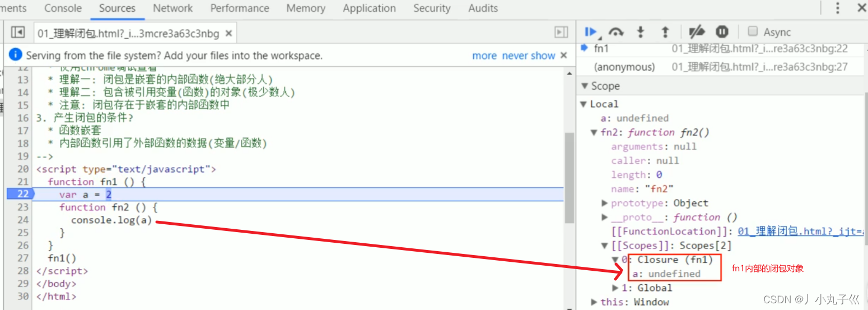Image resolution: width=868 pixels, height=310 pixels.
Task: Click the 'a: undefined' Local variable
Action: point(634,118)
